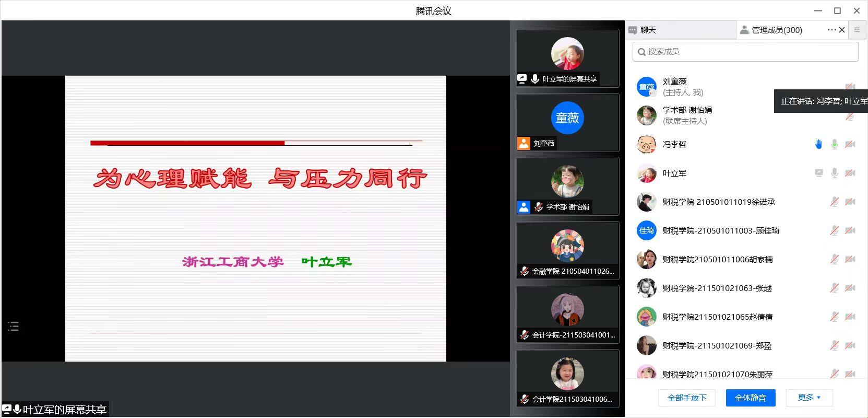This screenshot has height=418, width=868.
Task: Click the 搜索成员 search field
Action: pos(745,52)
